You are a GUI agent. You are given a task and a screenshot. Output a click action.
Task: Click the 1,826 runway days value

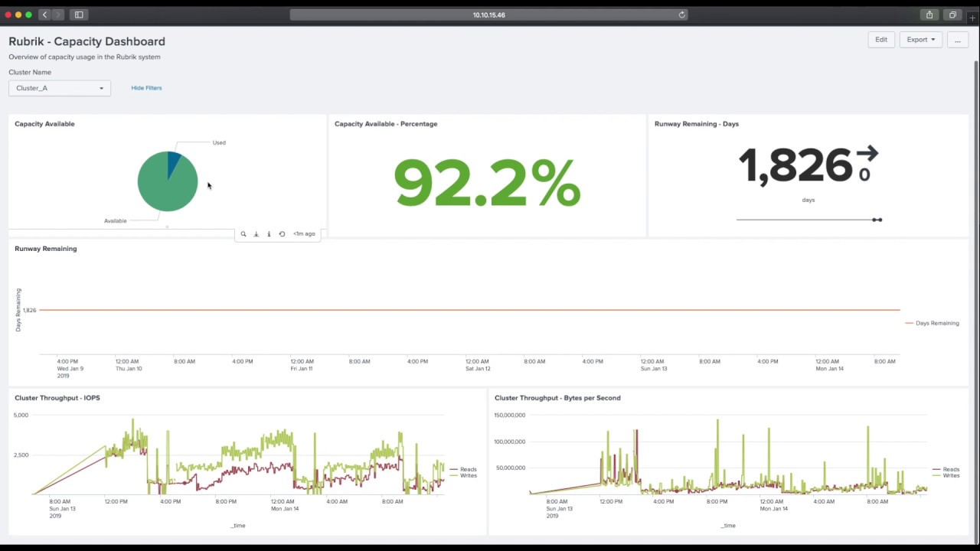[x=795, y=166]
